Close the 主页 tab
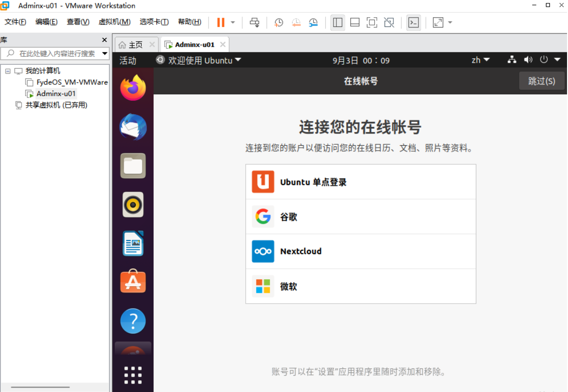This screenshot has width=568, height=392. tap(152, 45)
